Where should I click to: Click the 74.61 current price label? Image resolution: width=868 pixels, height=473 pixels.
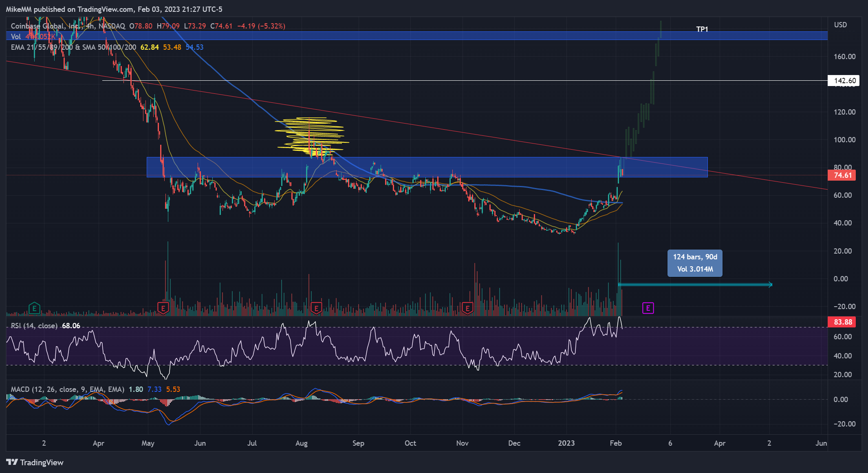(x=842, y=175)
